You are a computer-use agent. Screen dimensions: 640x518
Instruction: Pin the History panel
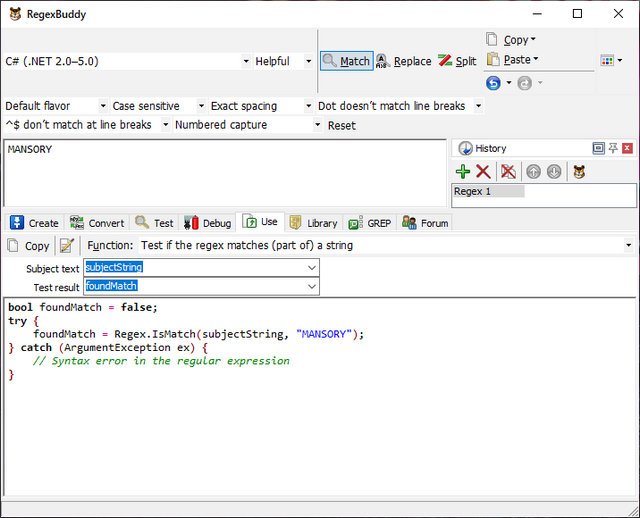[613, 148]
